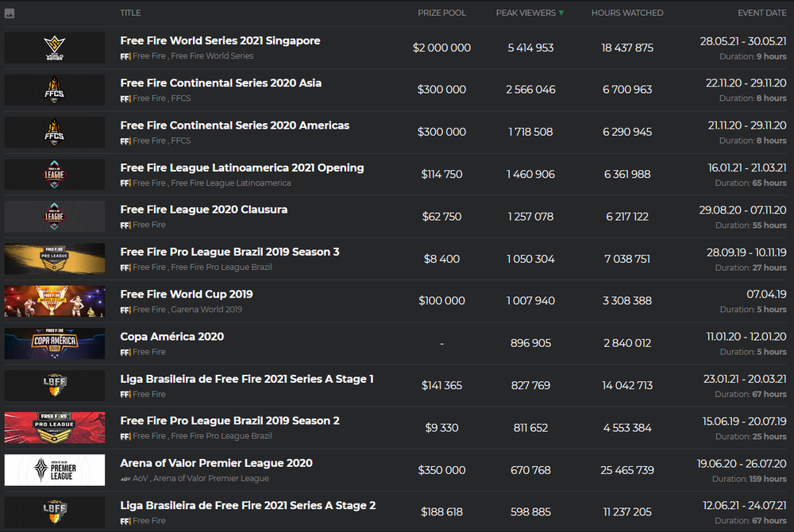This screenshot has width=794, height=532.
Task: Click Copa América 2020 banner thumbnail
Action: [55, 343]
